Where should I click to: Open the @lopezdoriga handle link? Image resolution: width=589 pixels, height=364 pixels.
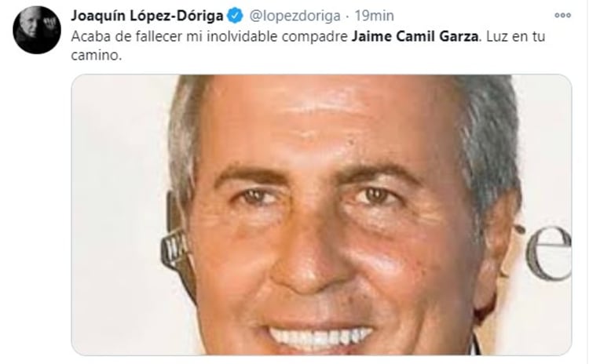coord(294,16)
